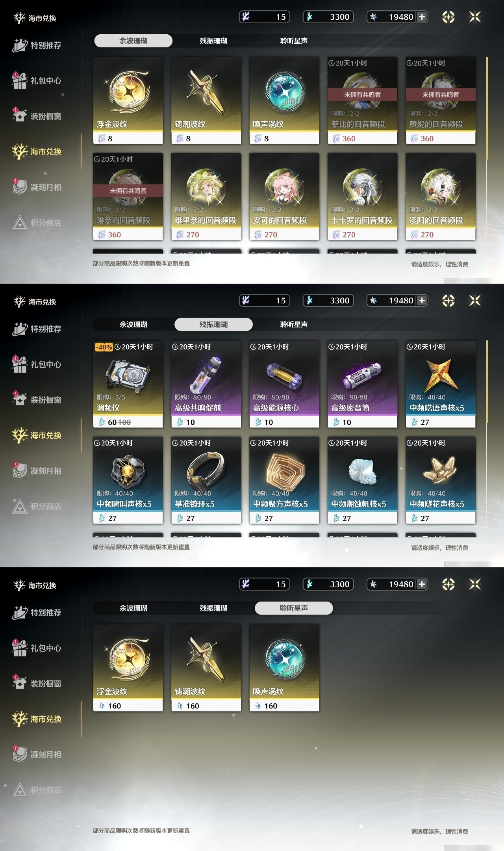Choose the 高级能源核心 capsule item
This screenshot has height=851, width=504.
click(x=284, y=384)
